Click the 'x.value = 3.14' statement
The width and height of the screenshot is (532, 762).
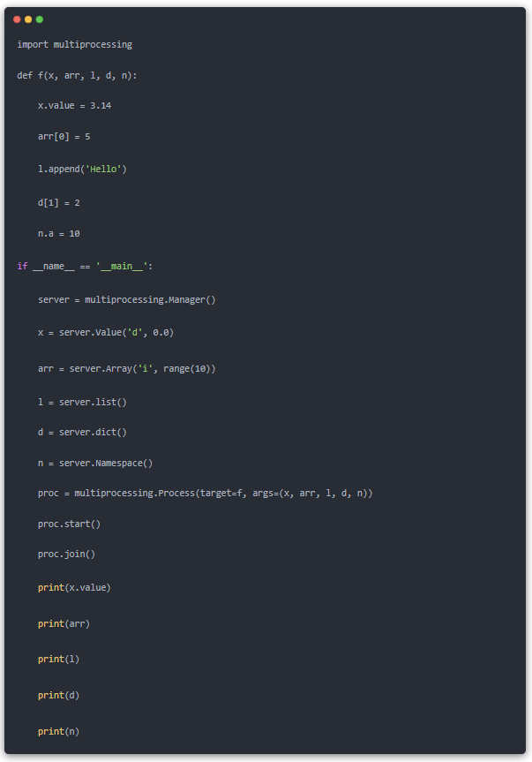pyautogui.click(x=74, y=106)
